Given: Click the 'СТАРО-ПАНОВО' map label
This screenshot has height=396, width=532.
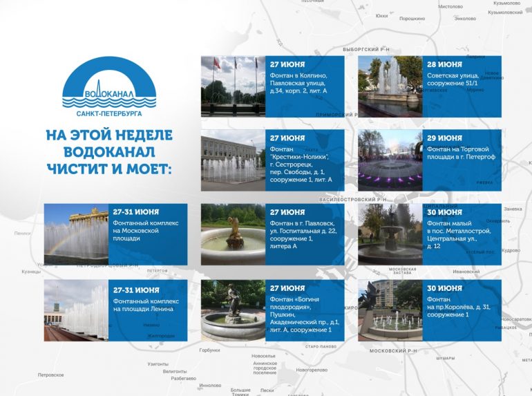Looking at the screenshot, I should pyautogui.click(x=321, y=347).
